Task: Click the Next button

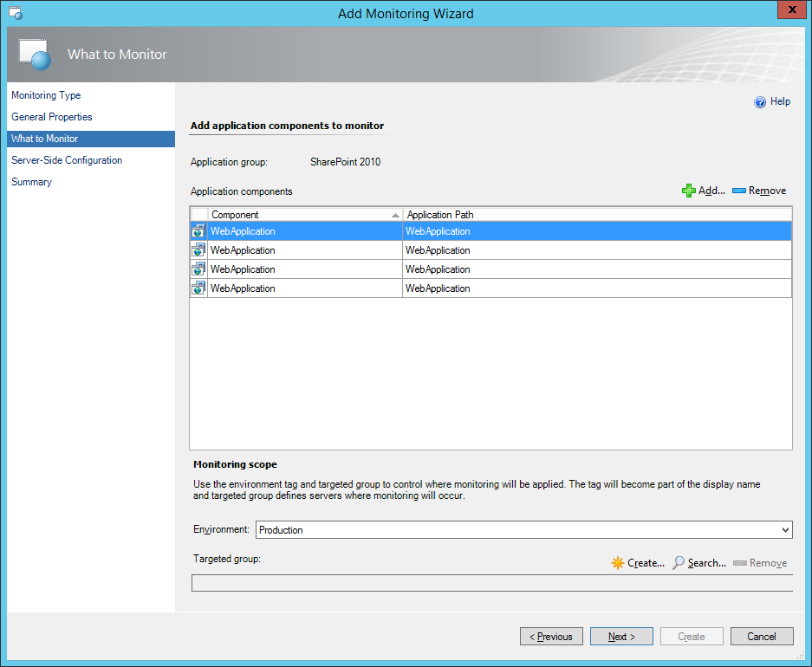Action: (621, 637)
